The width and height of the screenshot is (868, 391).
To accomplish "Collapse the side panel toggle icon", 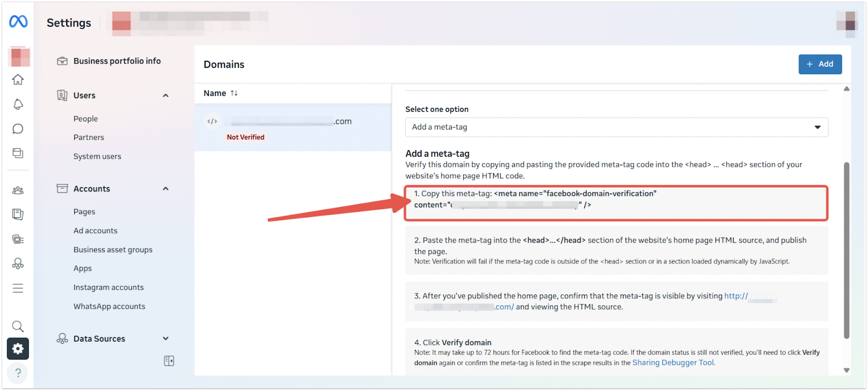I will (169, 361).
